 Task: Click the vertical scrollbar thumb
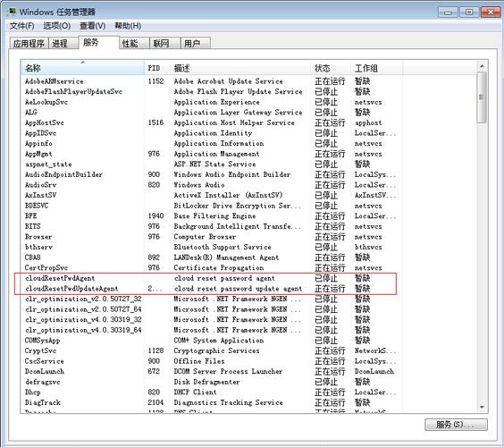[482, 97]
